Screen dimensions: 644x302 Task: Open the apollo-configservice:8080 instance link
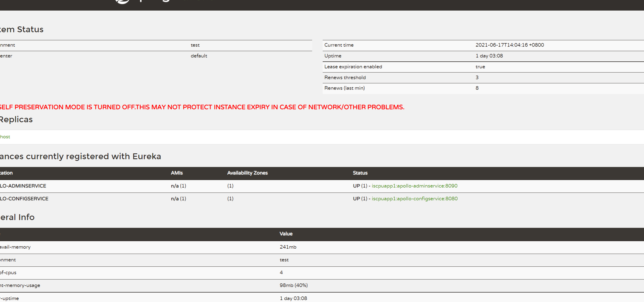click(x=414, y=199)
